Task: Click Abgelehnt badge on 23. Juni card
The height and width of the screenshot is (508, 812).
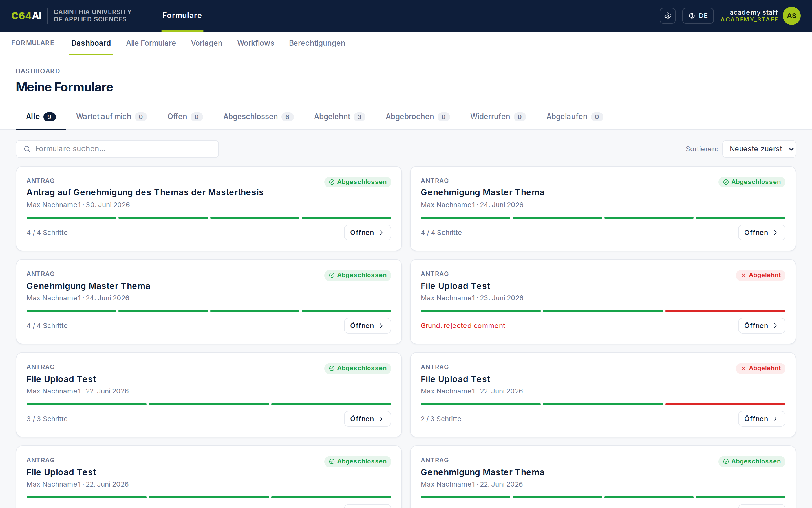Action: click(761, 275)
